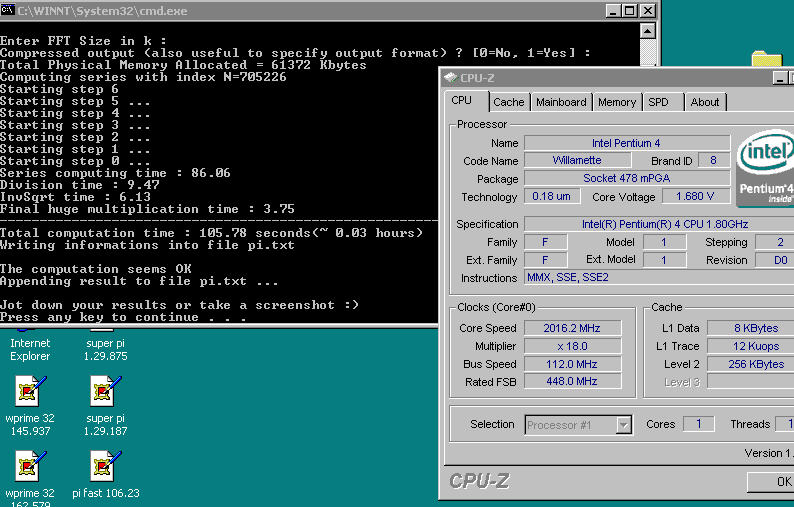This screenshot has width=794, height=507.
Task: Open the yellow folder on the desktop
Action: [767, 59]
